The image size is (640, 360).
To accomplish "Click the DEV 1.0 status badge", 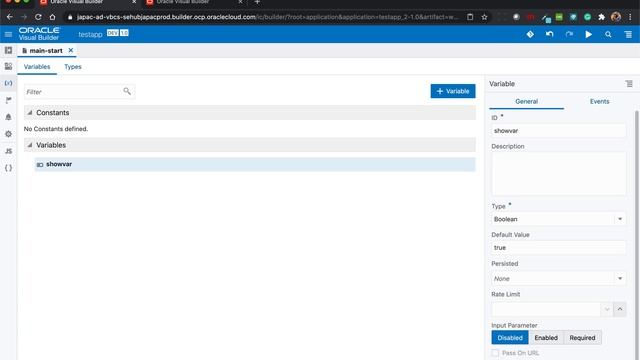I will pyautogui.click(x=118, y=33).
